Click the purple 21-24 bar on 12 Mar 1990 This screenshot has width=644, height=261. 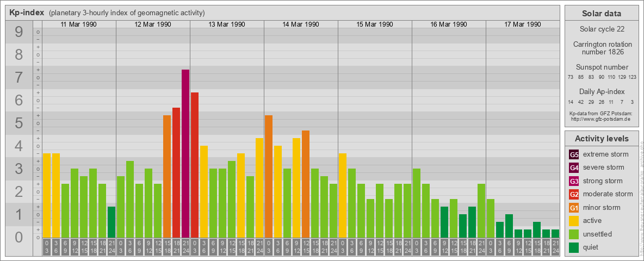[x=185, y=153]
